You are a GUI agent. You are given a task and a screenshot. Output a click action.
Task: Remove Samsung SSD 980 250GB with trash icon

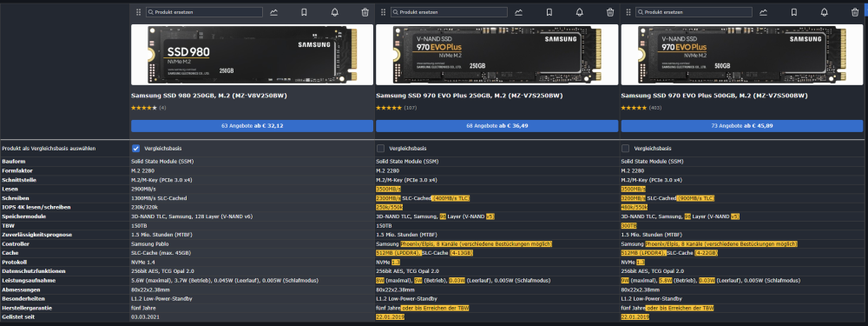click(365, 12)
